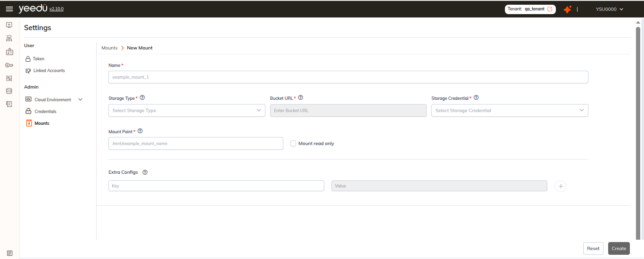
Task: Click the Mount Point input field
Action: pyautogui.click(x=196, y=144)
